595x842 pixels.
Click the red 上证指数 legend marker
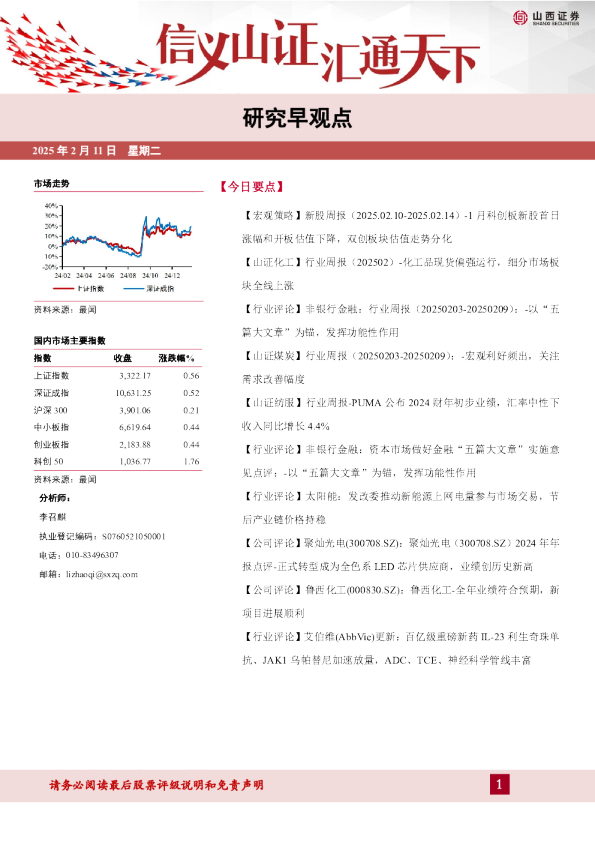64,288
